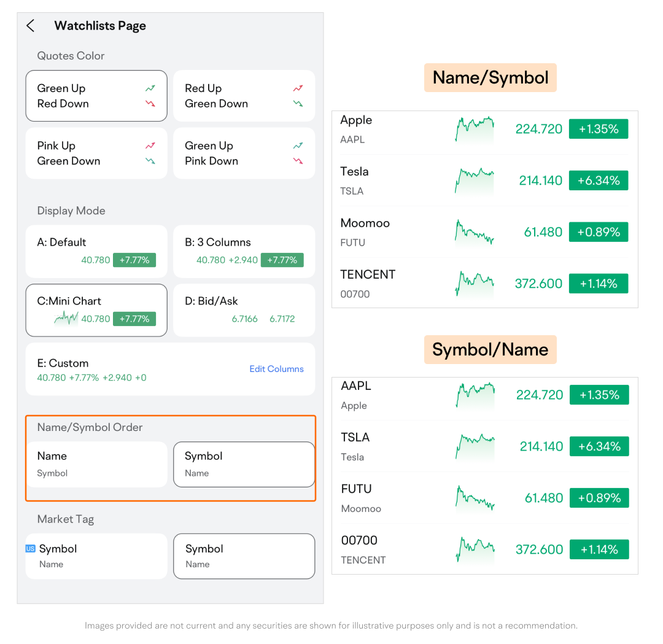Viewport: 663px width, 644px height.
Task: Click FUTU mini chart in Symbol/Name list
Action: [475, 498]
